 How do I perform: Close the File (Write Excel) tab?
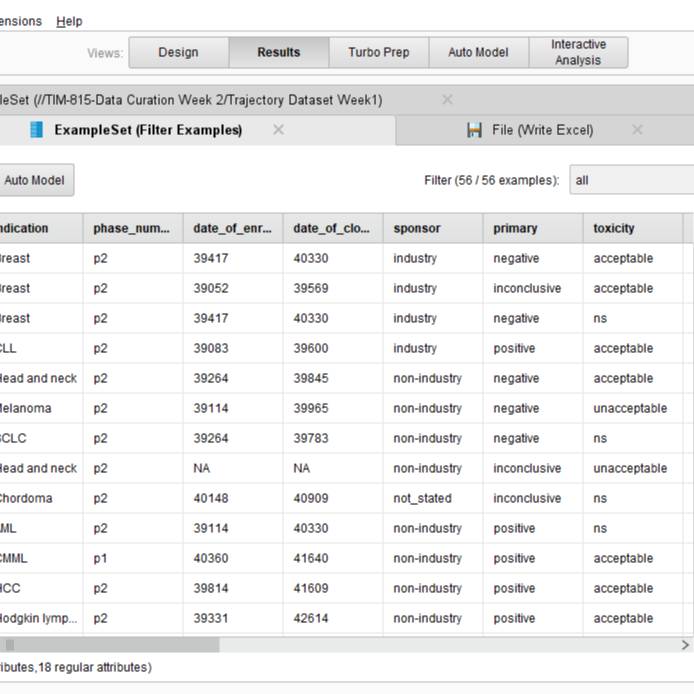click(x=637, y=130)
